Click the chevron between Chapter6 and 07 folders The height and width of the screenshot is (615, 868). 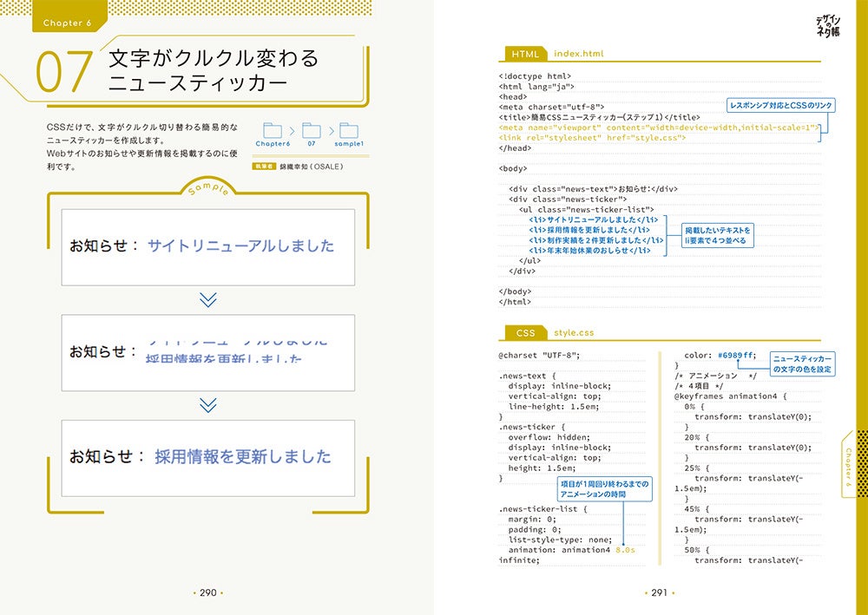pyautogui.click(x=293, y=131)
